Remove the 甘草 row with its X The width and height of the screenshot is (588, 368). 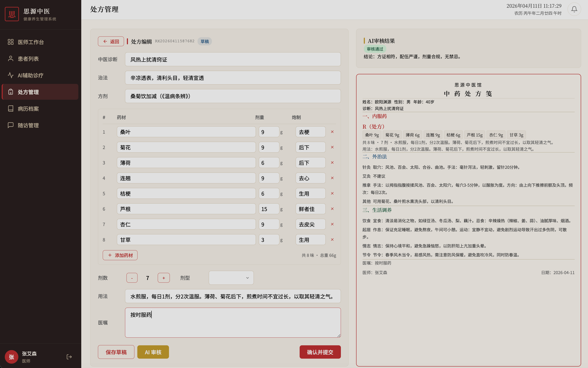click(x=332, y=240)
